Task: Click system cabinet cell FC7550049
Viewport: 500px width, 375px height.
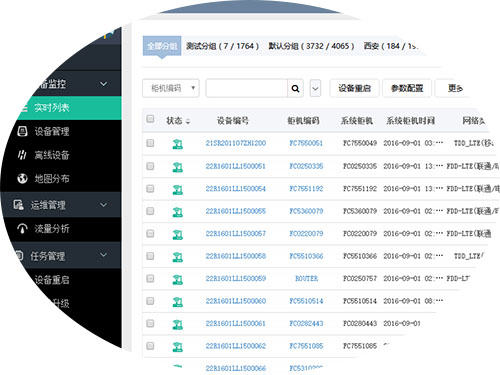Action: [x=360, y=143]
